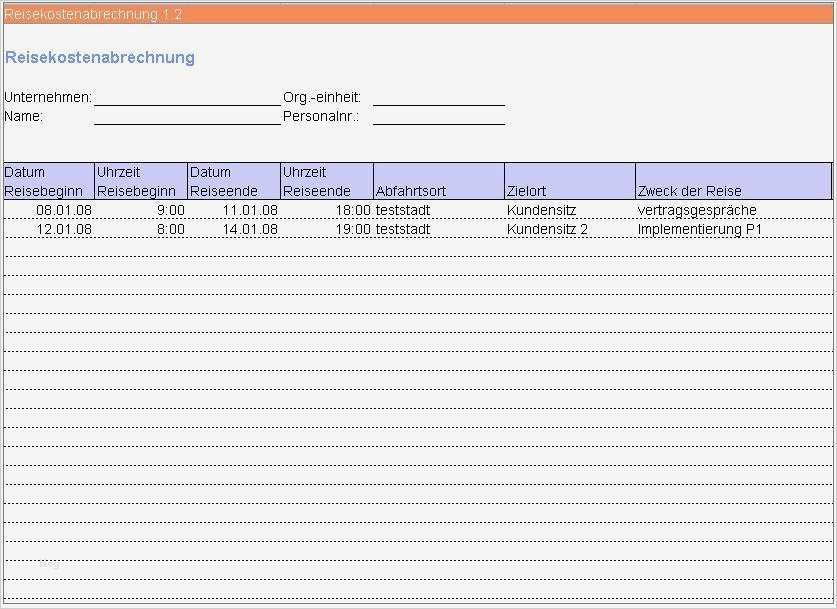837x609 pixels.
Task: Select the Uhrzeit Reisebeginn column header
Action: 138,181
